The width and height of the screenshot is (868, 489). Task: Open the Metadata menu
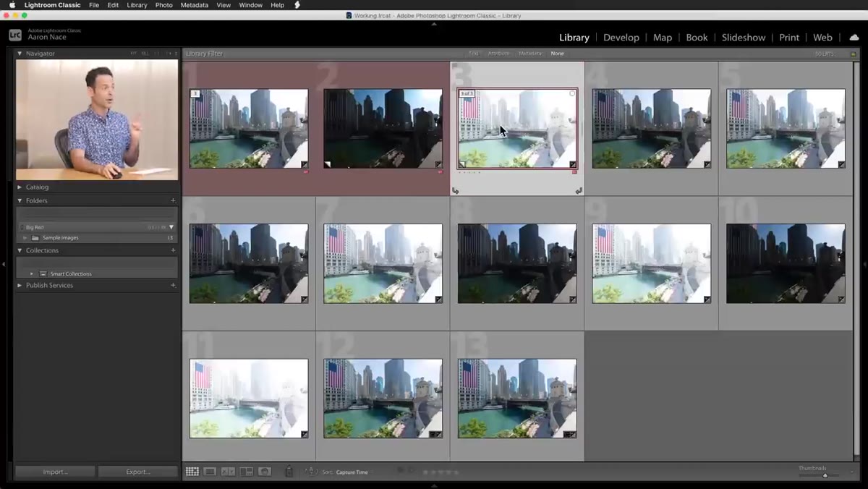195,5
